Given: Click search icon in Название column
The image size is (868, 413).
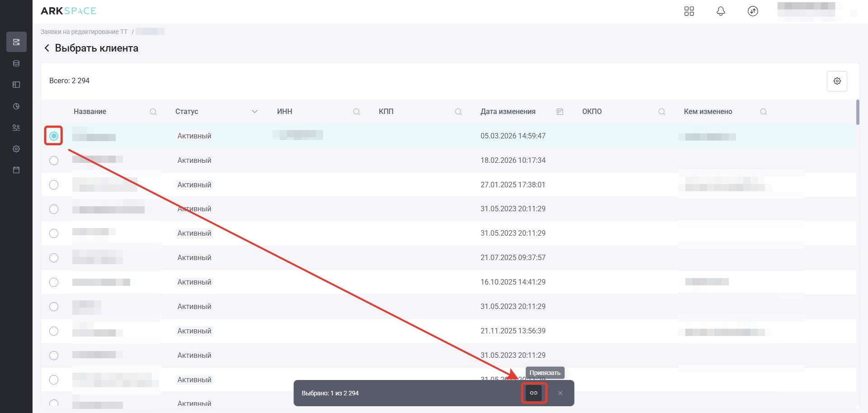Looking at the screenshot, I should 153,112.
